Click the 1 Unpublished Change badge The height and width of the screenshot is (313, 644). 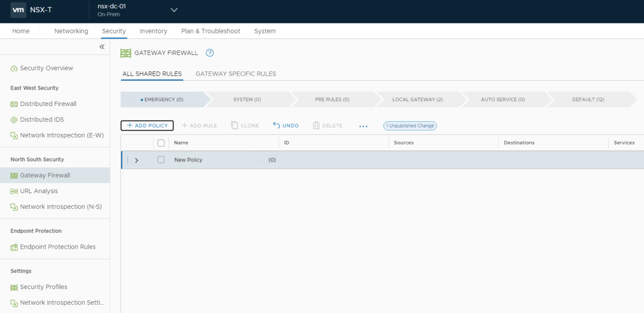click(410, 126)
